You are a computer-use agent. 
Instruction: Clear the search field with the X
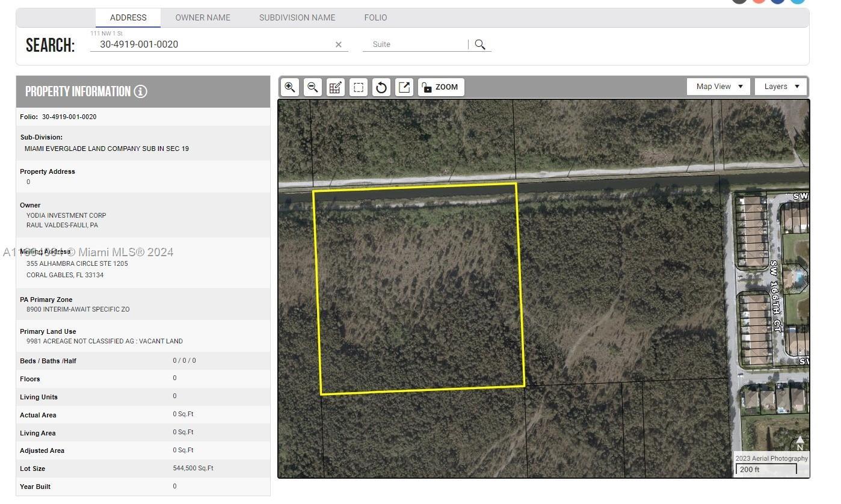pos(338,45)
